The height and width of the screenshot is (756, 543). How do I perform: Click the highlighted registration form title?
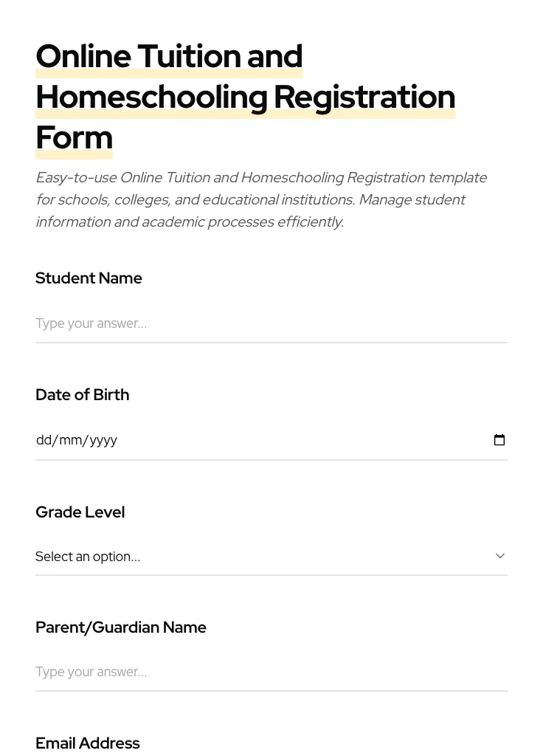245,97
